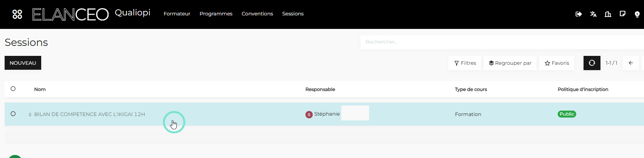This screenshot has width=644, height=158.
Task: Click Stéphanie's avatar badge
Action: 309,114
